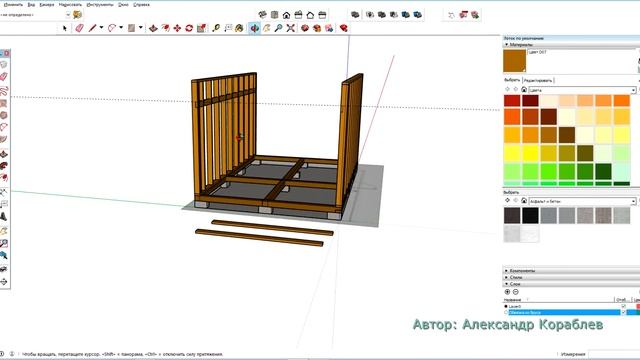Open Line tool variants dropdown arrow
Image resolution: width=640 pixels, height=360 pixels.
(x=101, y=28)
